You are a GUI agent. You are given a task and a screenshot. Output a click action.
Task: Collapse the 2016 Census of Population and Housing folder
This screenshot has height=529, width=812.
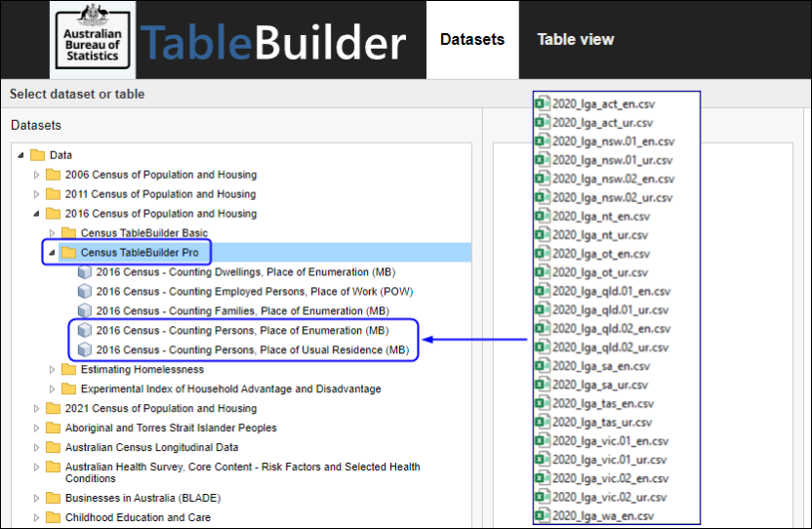tap(36, 214)
